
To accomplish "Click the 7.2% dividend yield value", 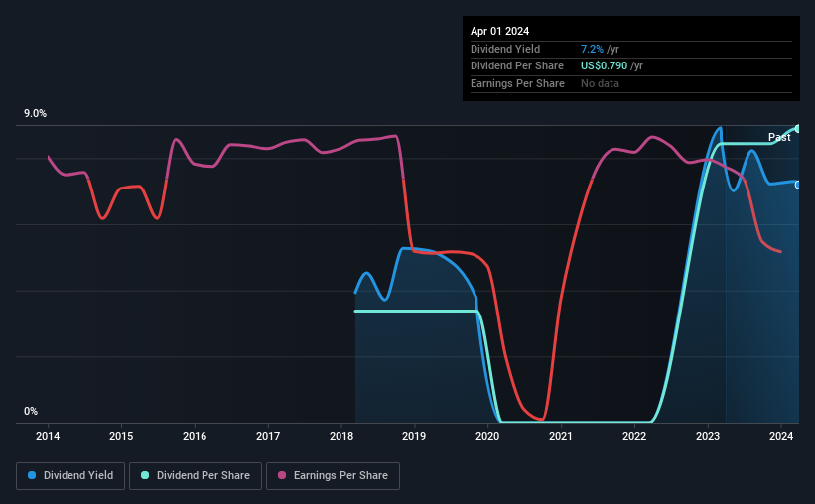I will pos(592,49).
